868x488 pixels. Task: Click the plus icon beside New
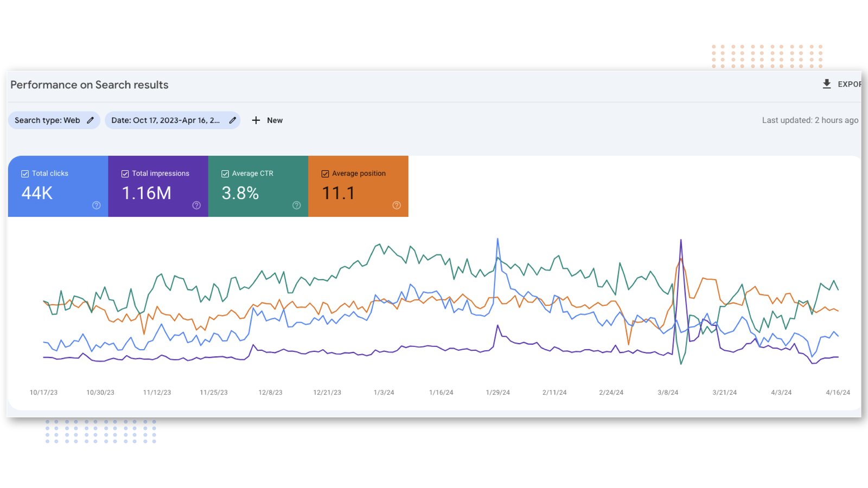click(256, 120)
